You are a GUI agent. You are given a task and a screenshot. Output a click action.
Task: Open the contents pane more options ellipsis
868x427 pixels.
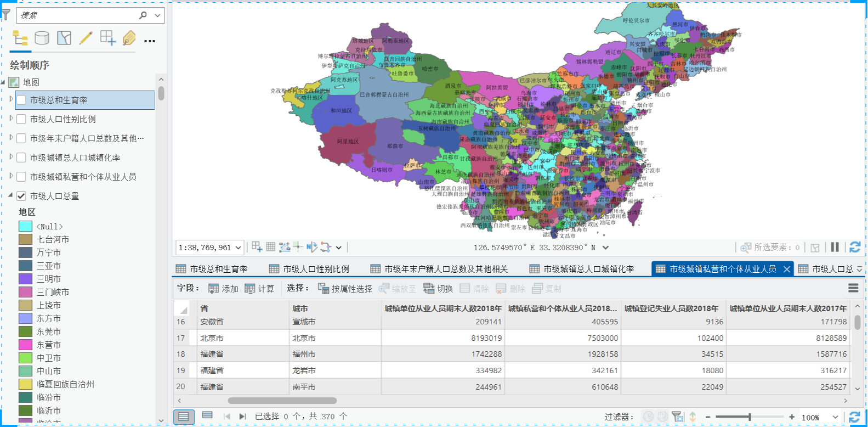click(150, 41)
